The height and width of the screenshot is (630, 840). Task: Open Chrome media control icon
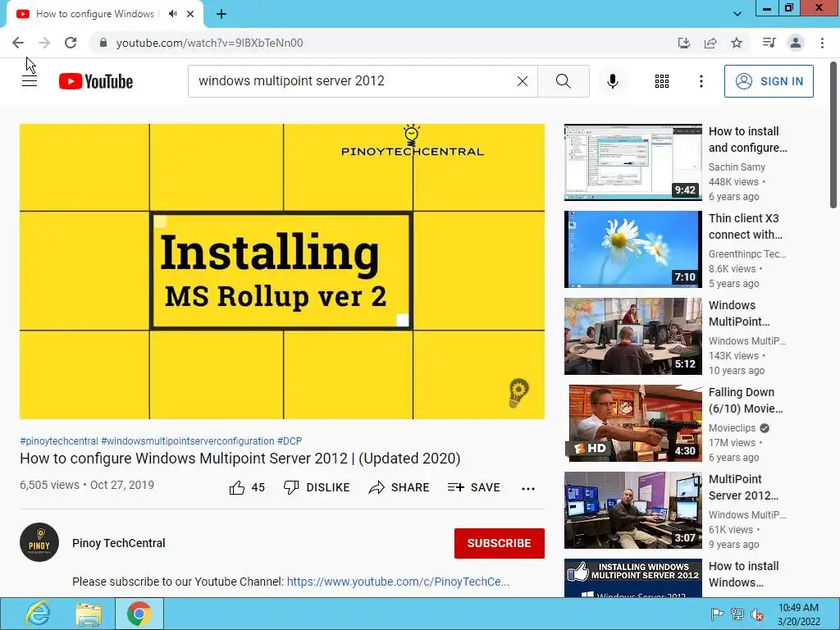coord(769,43)
